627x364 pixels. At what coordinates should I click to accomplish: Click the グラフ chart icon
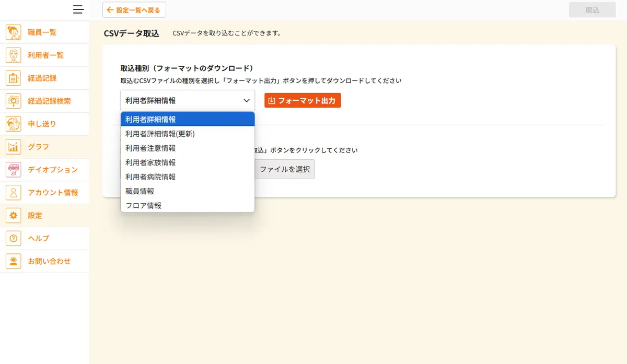point(13,147)
